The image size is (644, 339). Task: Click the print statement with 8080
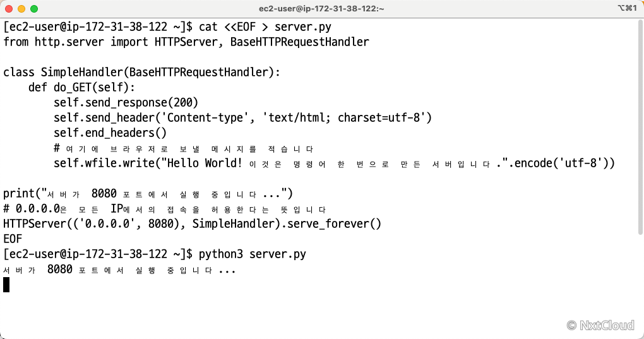tap(148, 193)
